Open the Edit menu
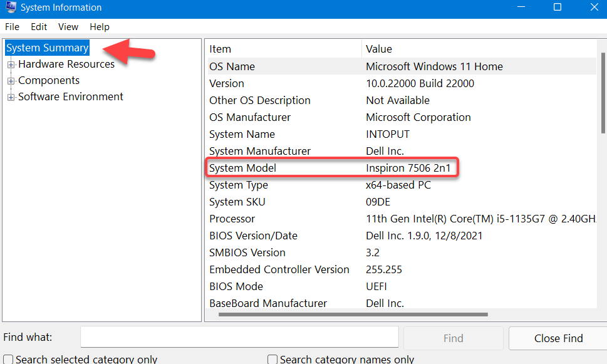The height and width of the screenshot is (364, 607). tap(39, 27)
